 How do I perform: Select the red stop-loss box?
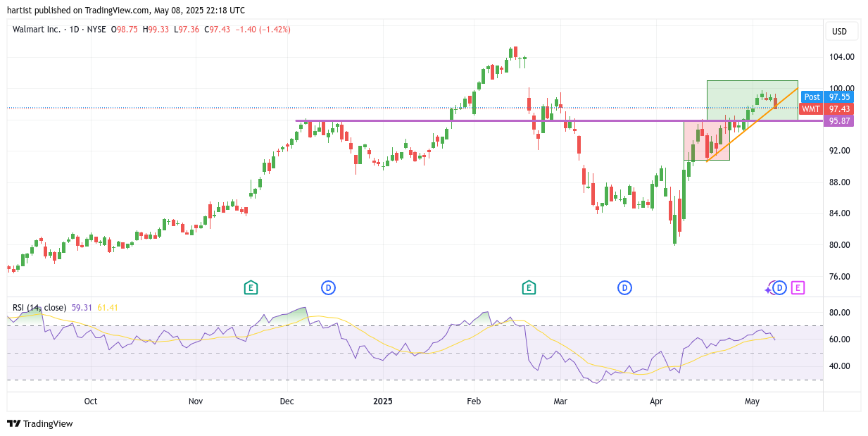(707, 141)
